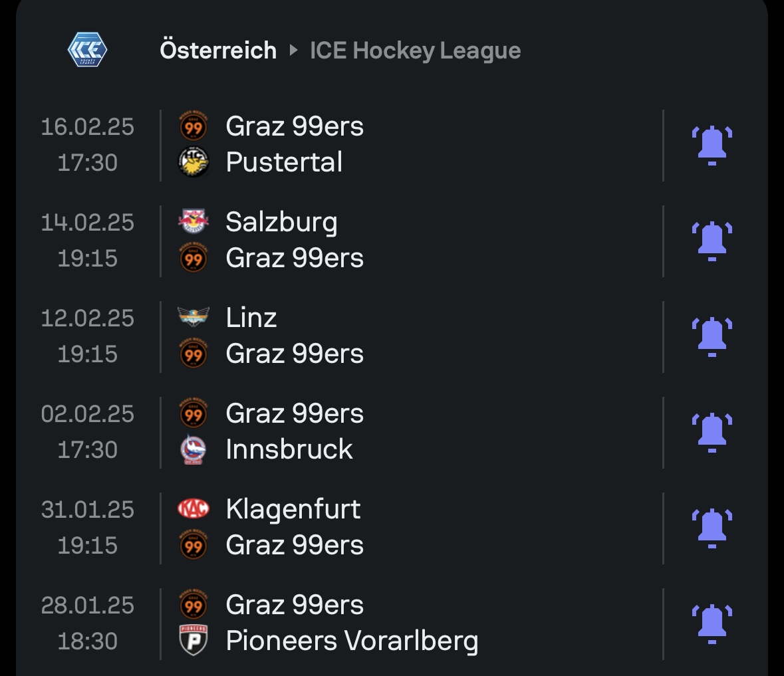Click the Linz team logo
This screenshot has width=784, height=676.
click(x=194, y=318)
